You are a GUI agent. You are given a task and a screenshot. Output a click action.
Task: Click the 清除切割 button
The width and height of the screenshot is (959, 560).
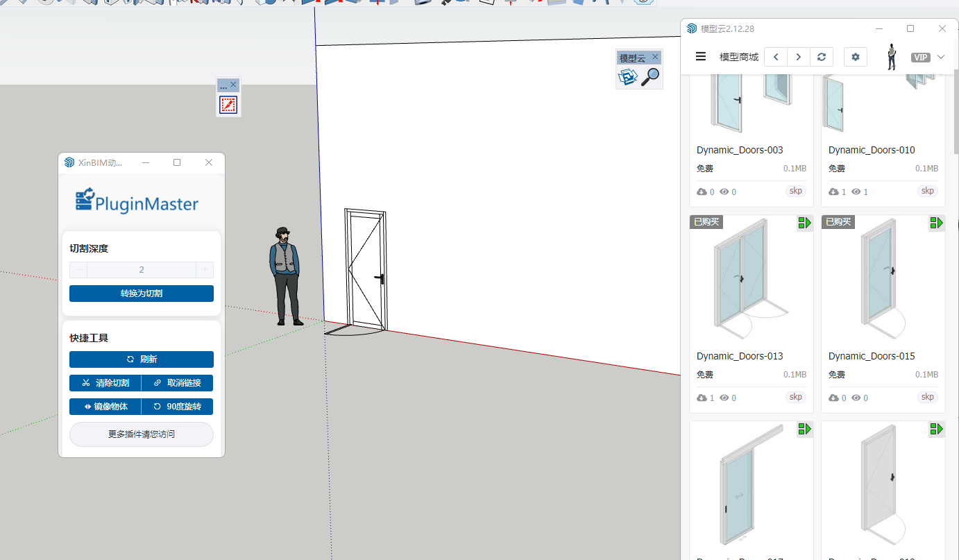coord(105,383)
